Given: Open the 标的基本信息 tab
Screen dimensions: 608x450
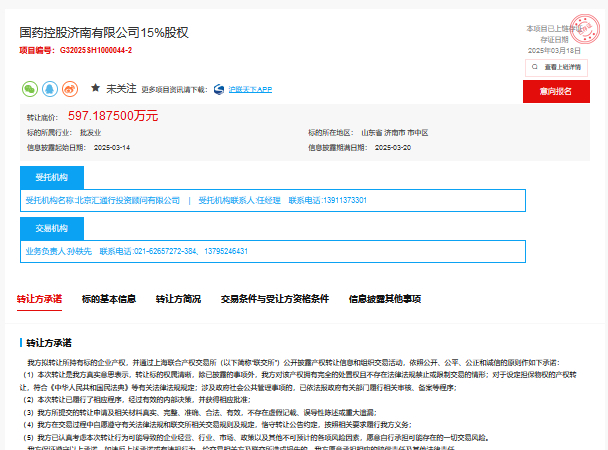Looking at the screenshot, I should pyautogui.click(x=109, y=299).
